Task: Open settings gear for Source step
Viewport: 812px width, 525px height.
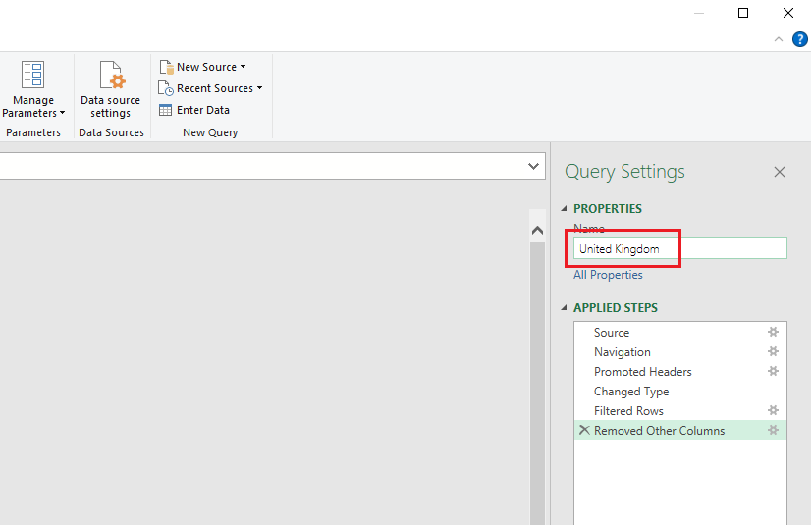Action: pos(773,333)
